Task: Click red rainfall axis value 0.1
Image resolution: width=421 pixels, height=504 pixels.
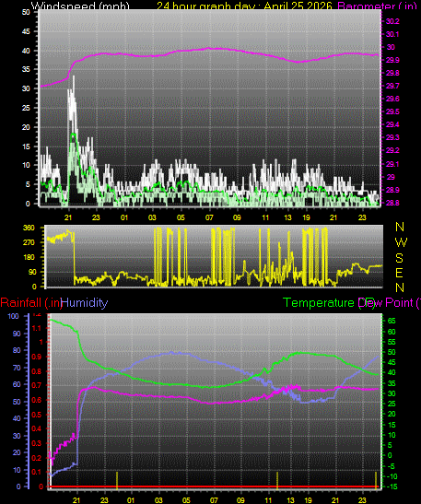Action: click(x=36, y=472)
